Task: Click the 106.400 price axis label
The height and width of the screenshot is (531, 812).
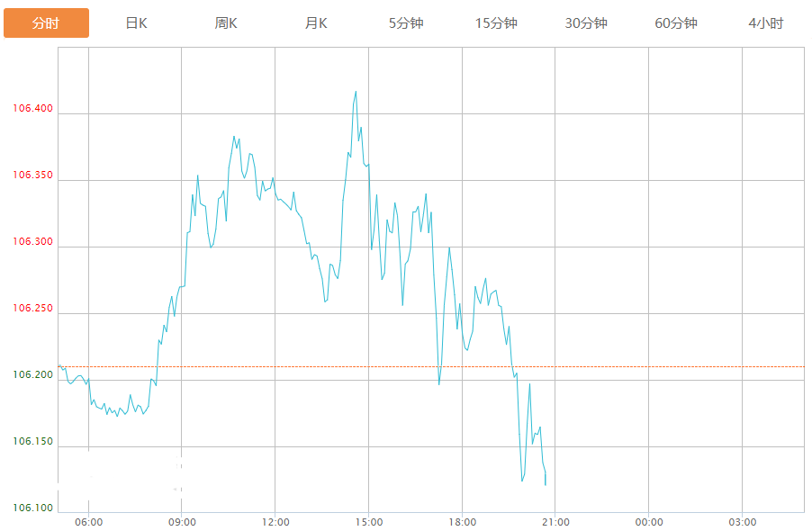Action: tap(32, 109)
